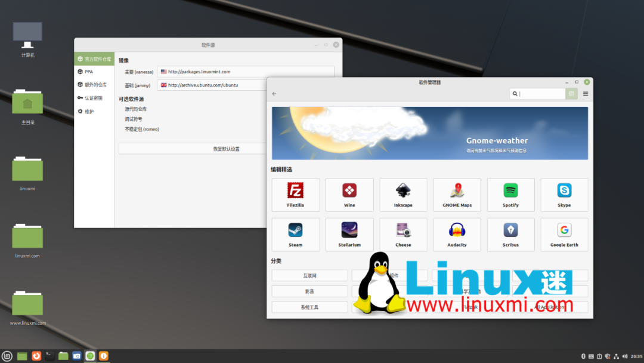
Task: Open the Stellarium app tile
Action: [x=349, y=234]
